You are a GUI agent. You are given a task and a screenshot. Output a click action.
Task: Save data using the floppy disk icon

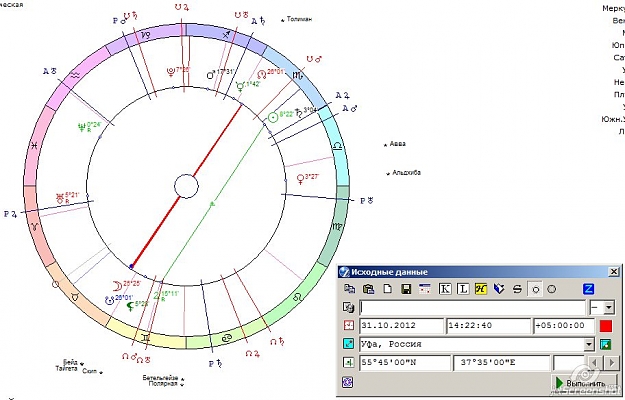406,289
